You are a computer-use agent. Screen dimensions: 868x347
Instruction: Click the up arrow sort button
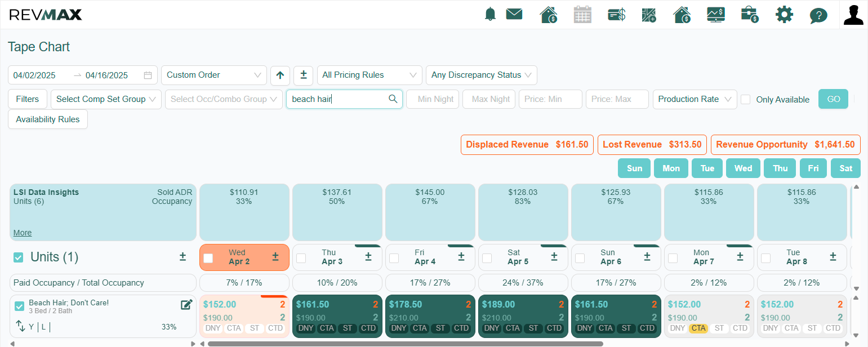tap(280, 75)
